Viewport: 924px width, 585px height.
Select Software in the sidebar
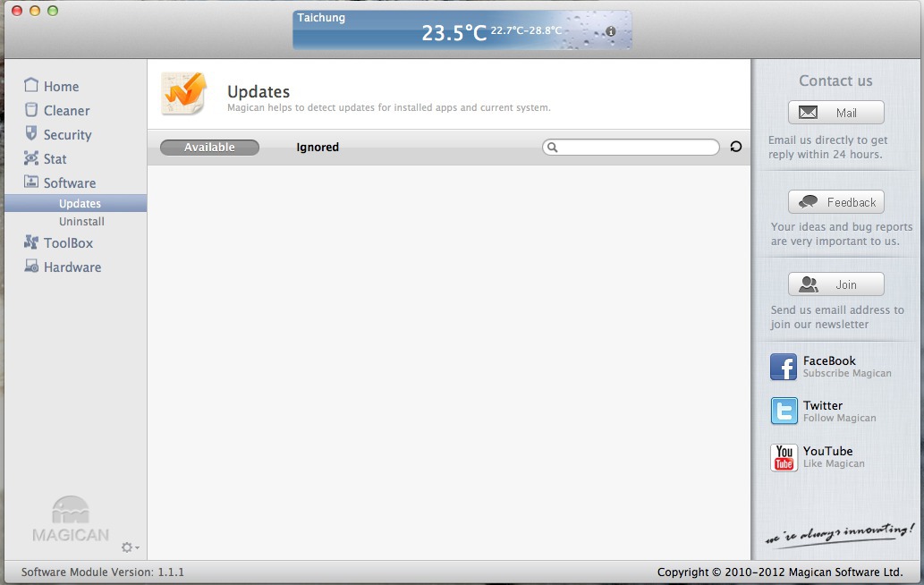pyautogui.click(x=60, y=182)
